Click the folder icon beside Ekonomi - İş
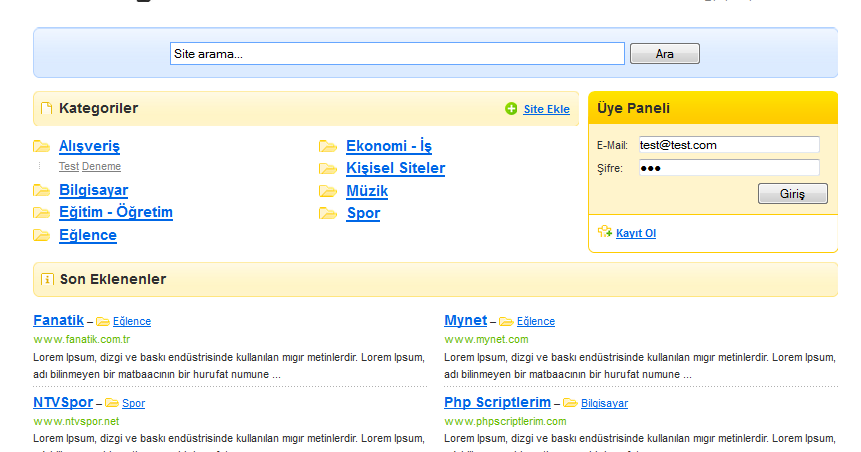The height and width of the screenshot is (452, 861). click(x=328, y=146)
